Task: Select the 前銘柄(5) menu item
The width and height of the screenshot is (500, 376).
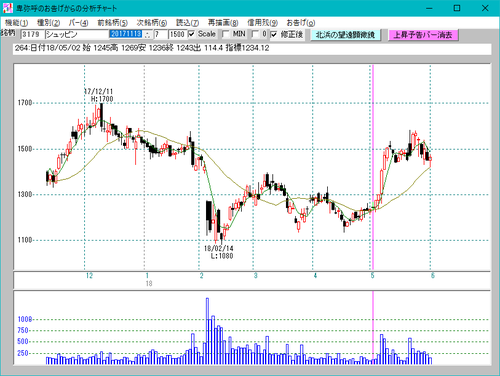Action: [x=112, y=23]
